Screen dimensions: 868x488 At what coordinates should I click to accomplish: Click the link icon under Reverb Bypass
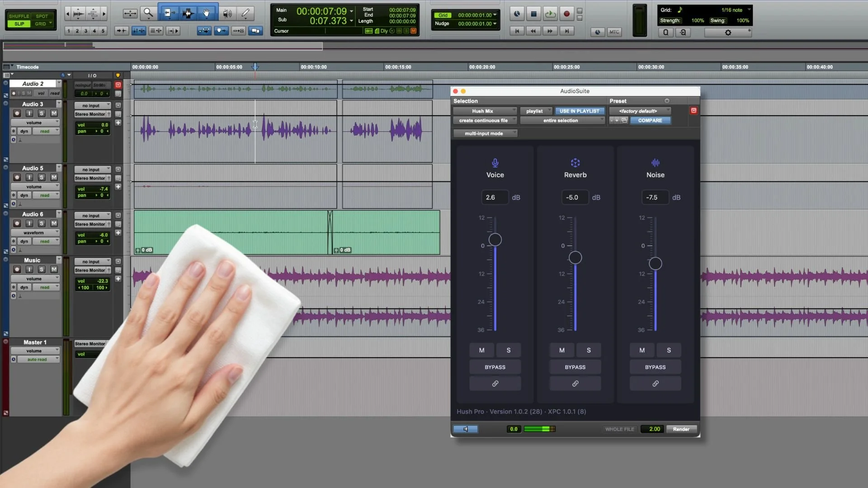tap(575, 384)
